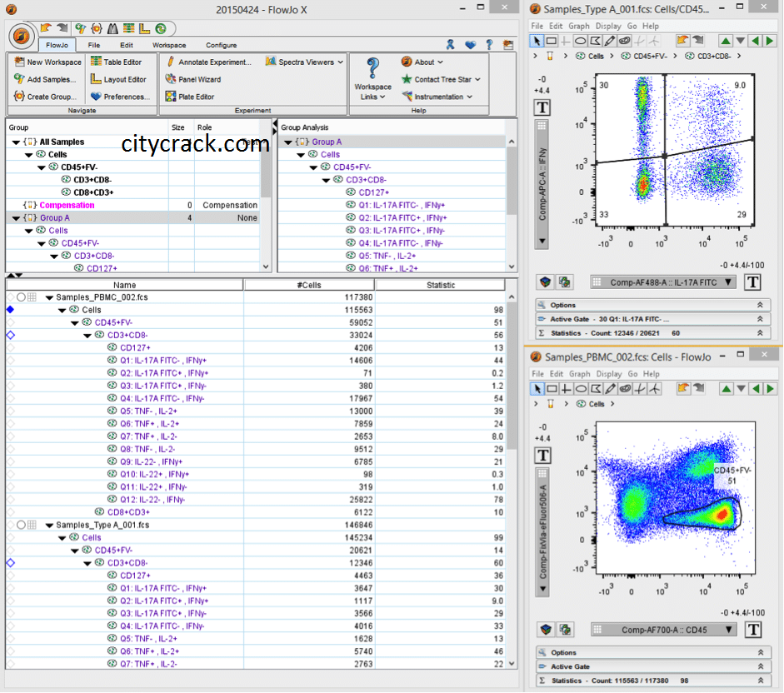Open Edit tab in main FlowJo ribbon
The image size is (784, 693).
[x=127, y=45]
